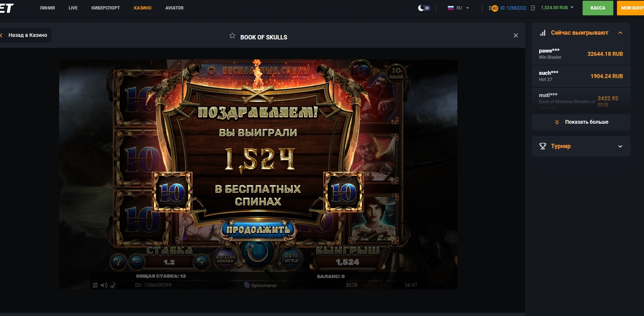
Task: Click the green КАССА button
Action: [598, 8]
